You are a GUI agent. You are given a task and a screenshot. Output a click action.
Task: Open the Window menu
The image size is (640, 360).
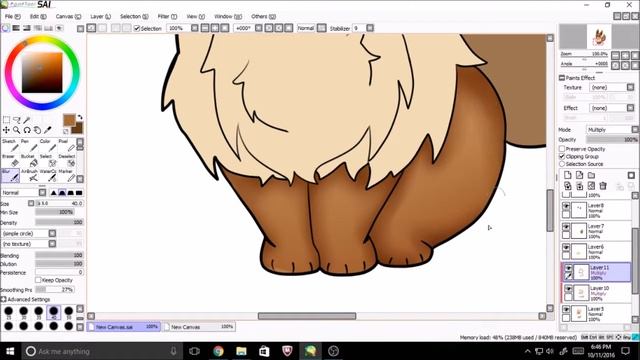click(228, 16)
